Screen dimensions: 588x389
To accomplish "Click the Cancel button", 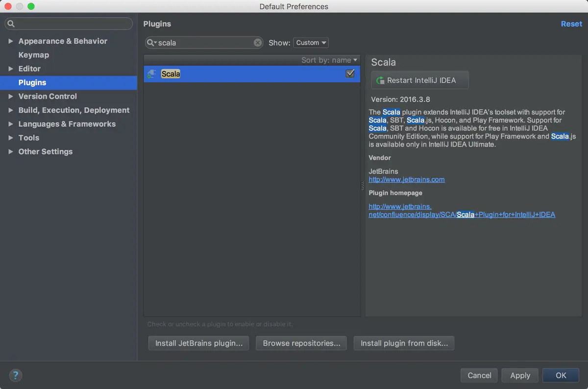I will 479,375.
